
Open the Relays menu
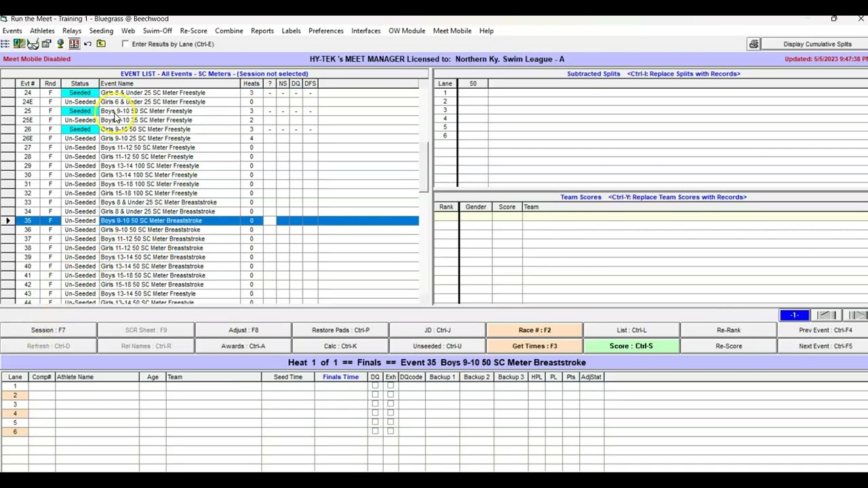pos(72,30)
